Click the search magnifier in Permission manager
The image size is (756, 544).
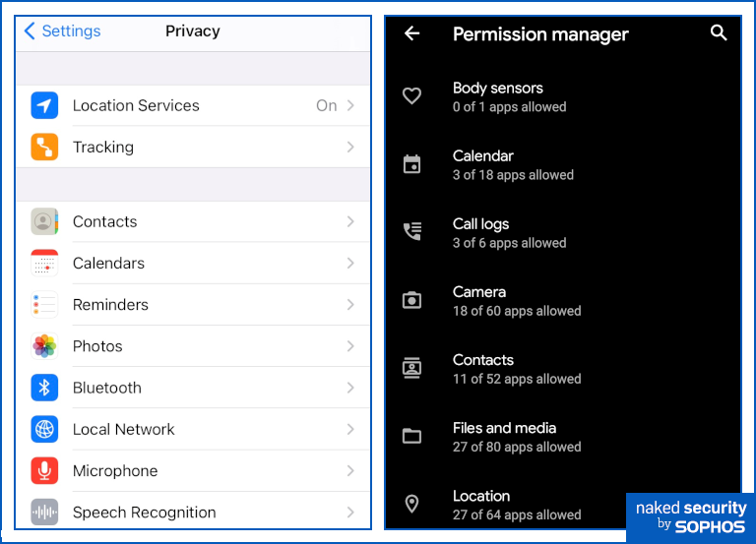(x=719, y=33)
